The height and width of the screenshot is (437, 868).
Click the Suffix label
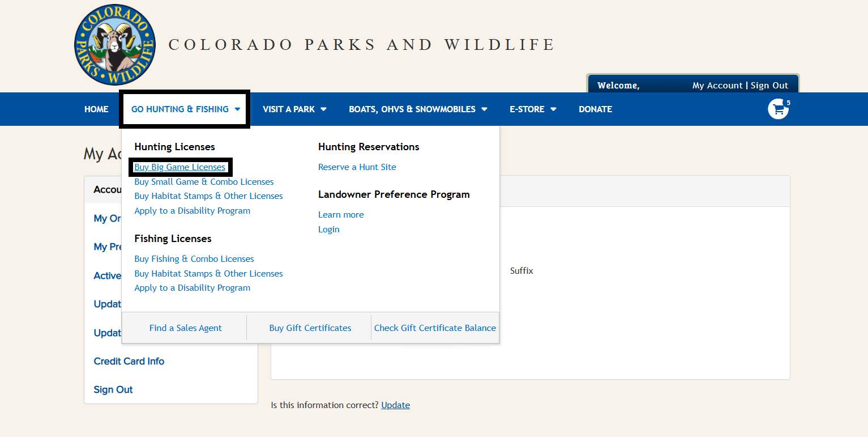click(x=521, y=271)
